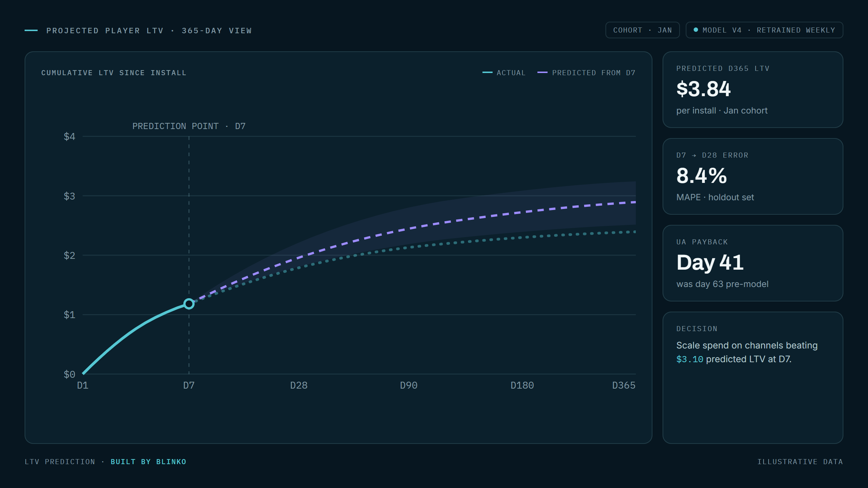868x488 pixels.
Task: Click the ILLUSTRATIVE DATA footer note
Action: coord(800,462)
